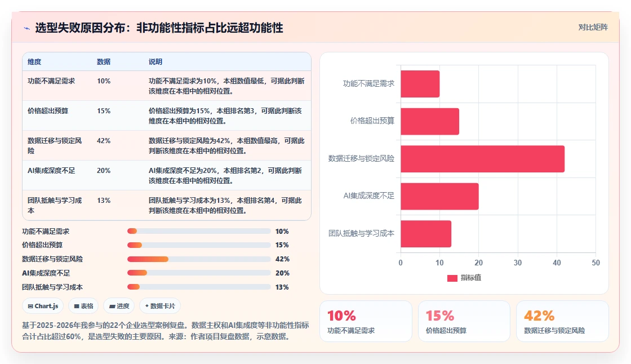Click the 说明 column header
The width and height of the screenshot is (631, 364).
[x=155, y=61]
